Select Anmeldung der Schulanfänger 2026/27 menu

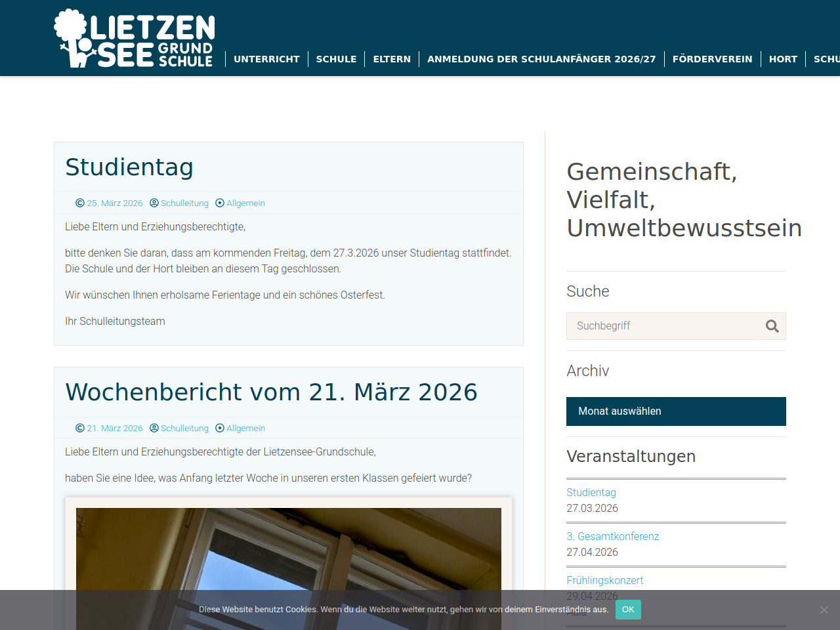(541, 59)
